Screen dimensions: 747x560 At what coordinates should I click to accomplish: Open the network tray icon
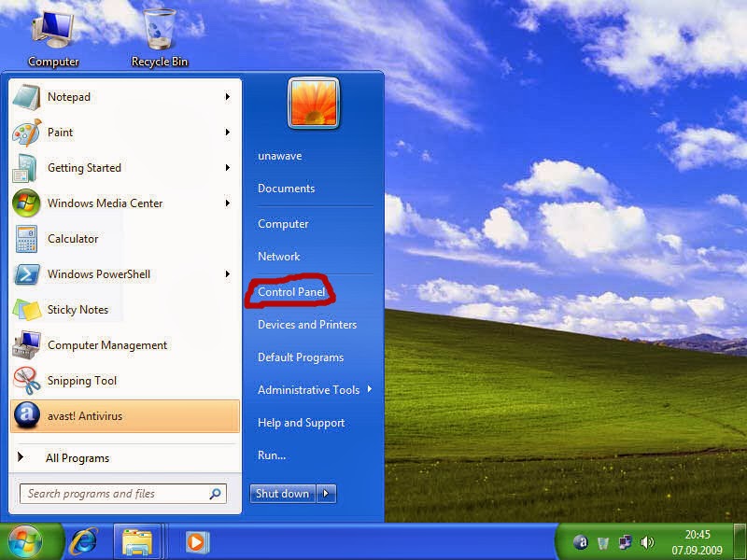click(625, 542)
